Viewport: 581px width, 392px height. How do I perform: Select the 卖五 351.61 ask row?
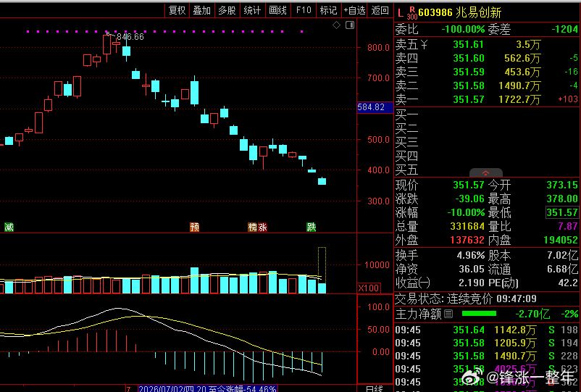(487, 45)
